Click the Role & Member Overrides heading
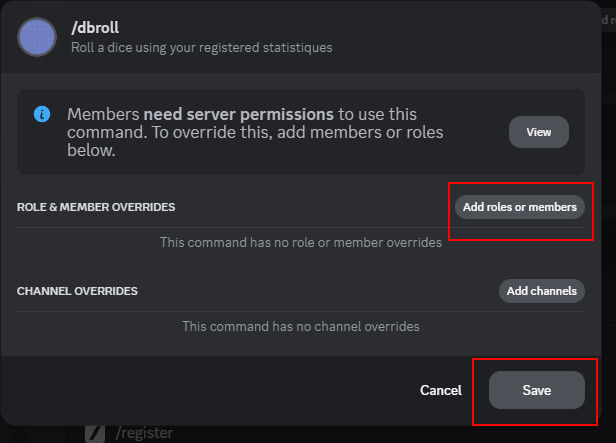 pos(96,207)
